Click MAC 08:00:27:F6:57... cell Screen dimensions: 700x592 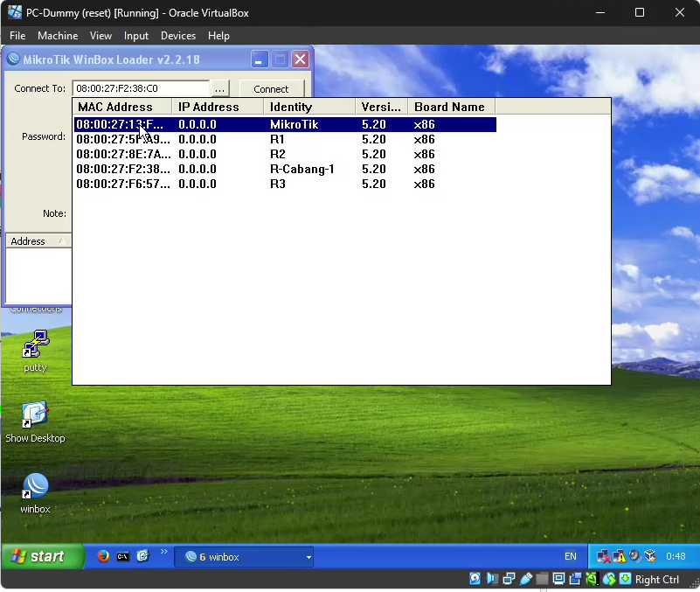coord(122,184)
